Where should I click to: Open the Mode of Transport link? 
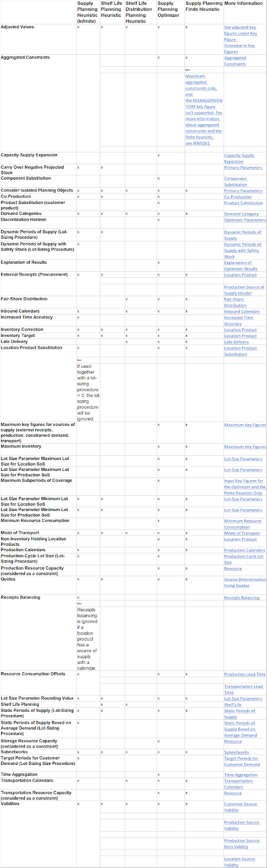tap(242, 533)
